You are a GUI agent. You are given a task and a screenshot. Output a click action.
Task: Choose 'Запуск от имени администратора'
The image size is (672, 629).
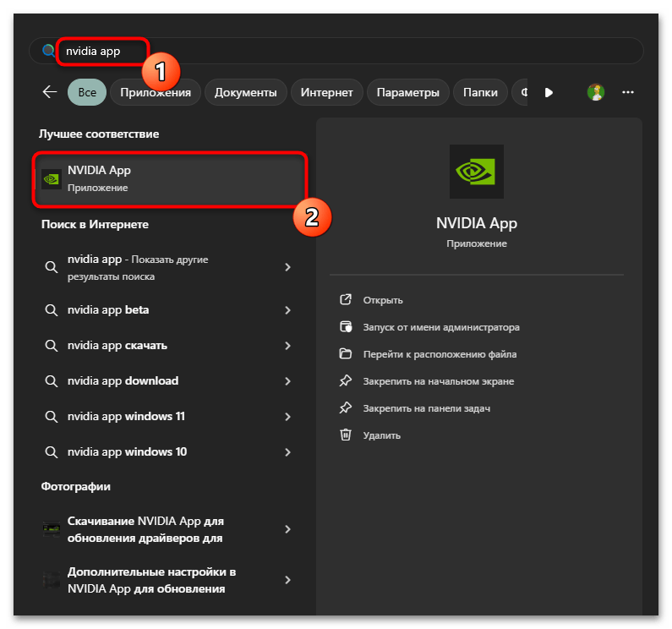pos(441,327)
